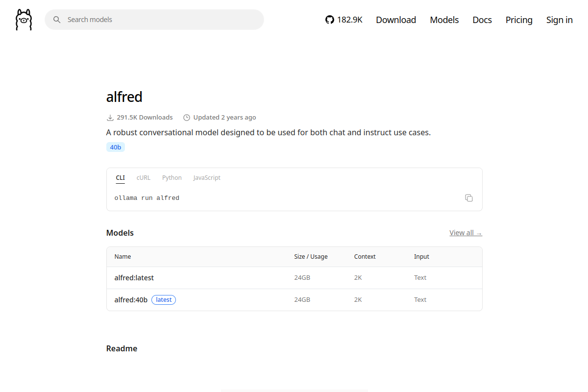
Task: Open View all models link
Action: point(465,233)
